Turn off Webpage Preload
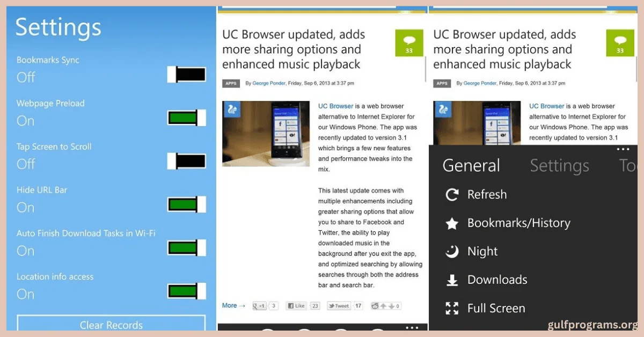The width and height of the screenshot is (644, 337). pos(186,118)
